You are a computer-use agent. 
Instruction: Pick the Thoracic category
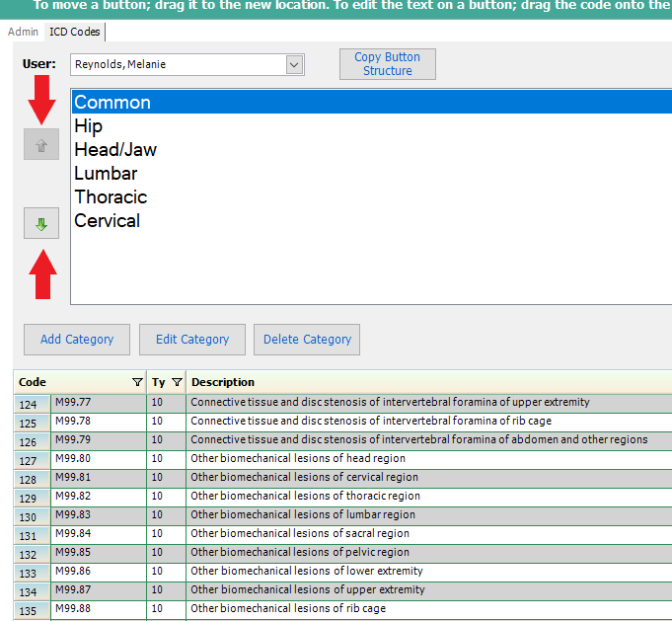(x=111, y=197)
